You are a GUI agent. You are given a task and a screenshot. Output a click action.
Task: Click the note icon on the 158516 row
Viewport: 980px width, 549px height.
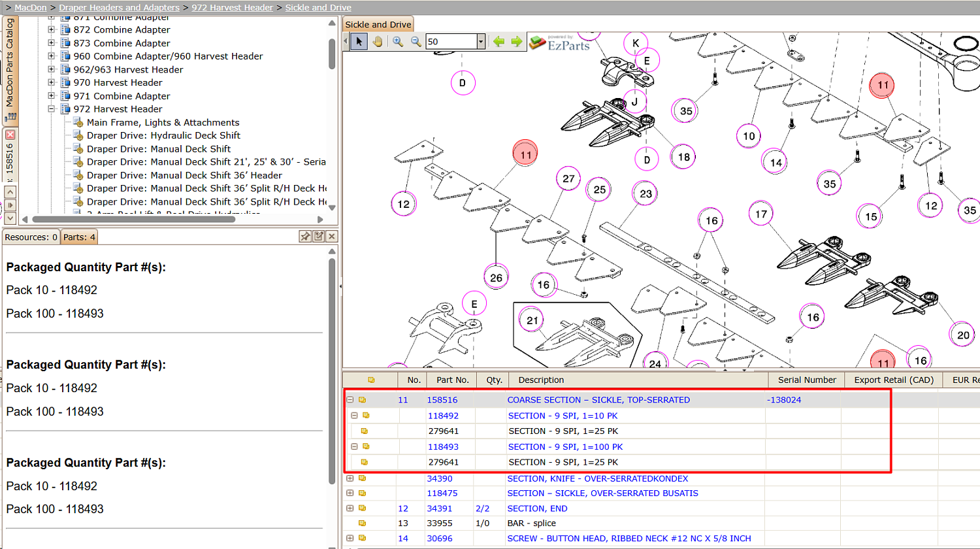click(363, 400)
